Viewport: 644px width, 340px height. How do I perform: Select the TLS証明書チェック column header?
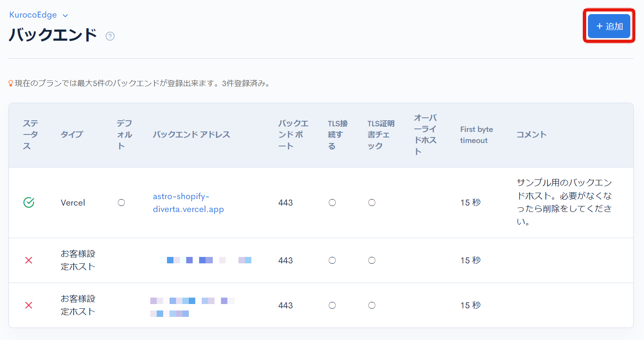pyautogui.click(x=381, y=135)
